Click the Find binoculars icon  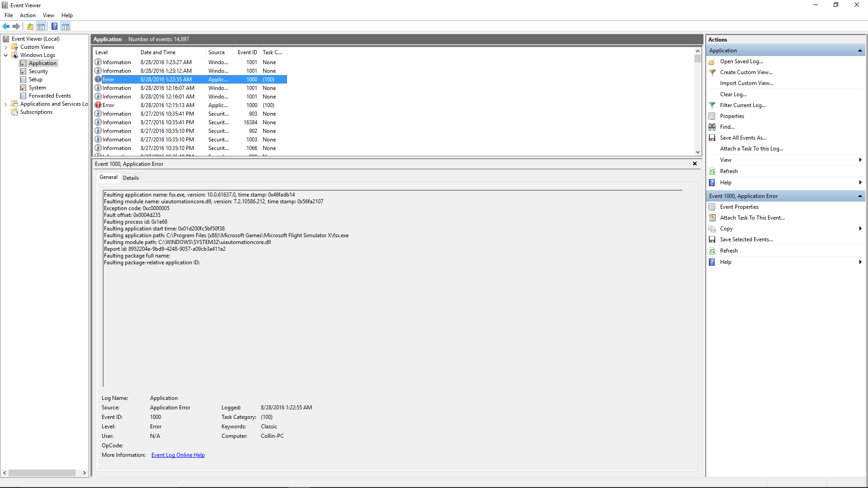[x=712, y=127]
